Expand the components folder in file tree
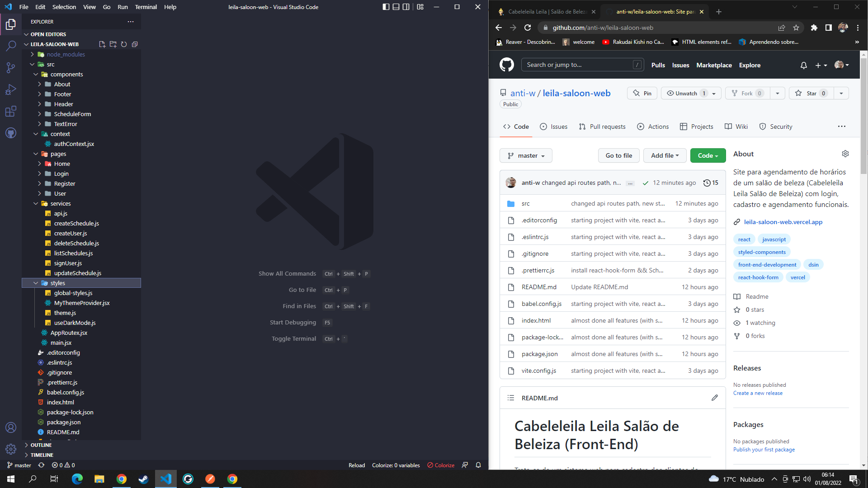This screenshot has width=868, height=488. (x=66, y=74)
